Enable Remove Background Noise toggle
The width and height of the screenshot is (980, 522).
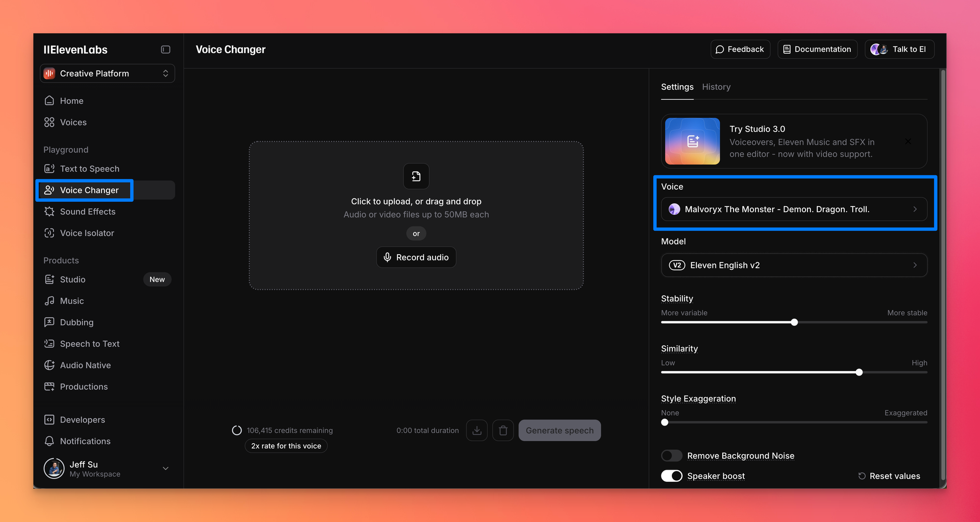pos(671,456)
